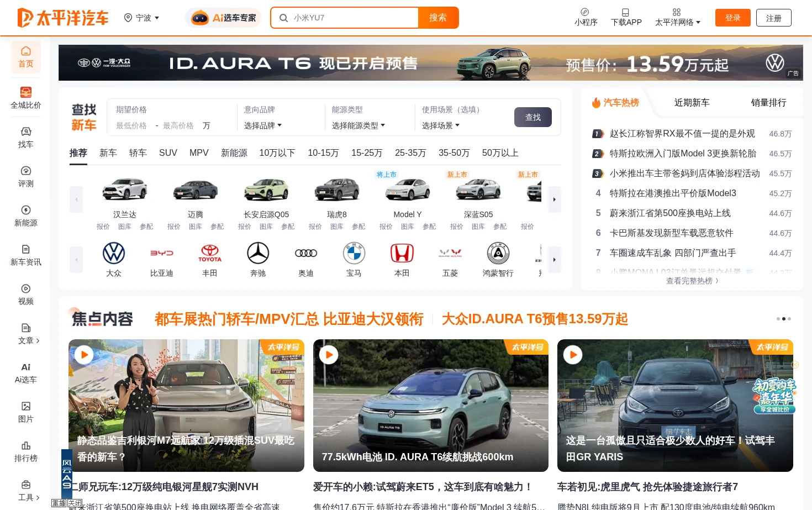Open 工具 in the sidebar
Viewport: 812px width, 510px height.
26,490
